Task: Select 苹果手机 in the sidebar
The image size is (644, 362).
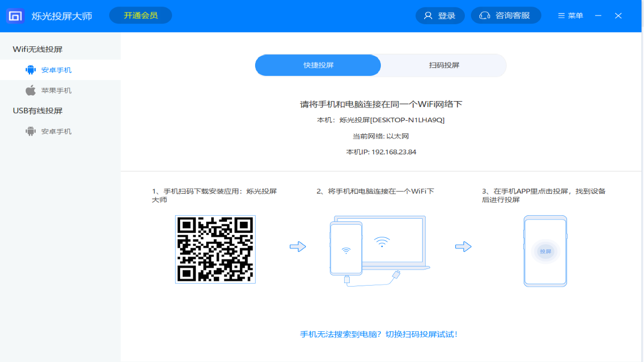Action: click(x=56, y=90)
